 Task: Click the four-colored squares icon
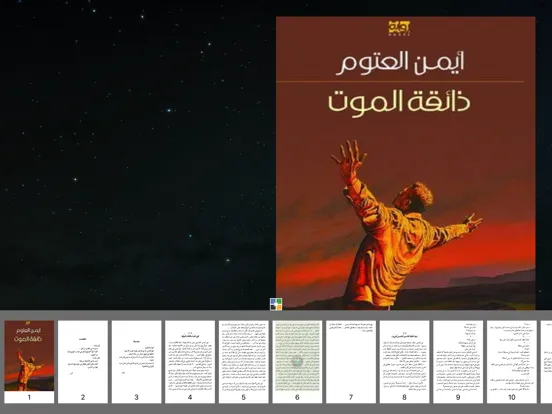tap(276, 304)
